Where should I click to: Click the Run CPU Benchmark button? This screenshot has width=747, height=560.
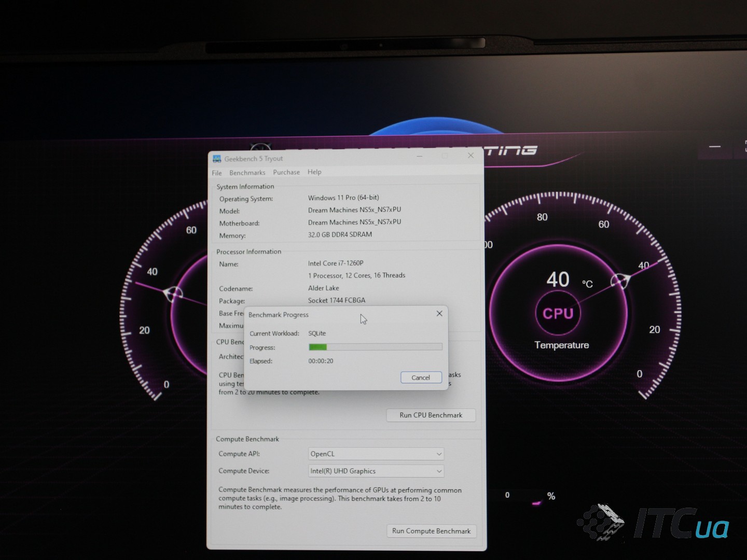431,415
